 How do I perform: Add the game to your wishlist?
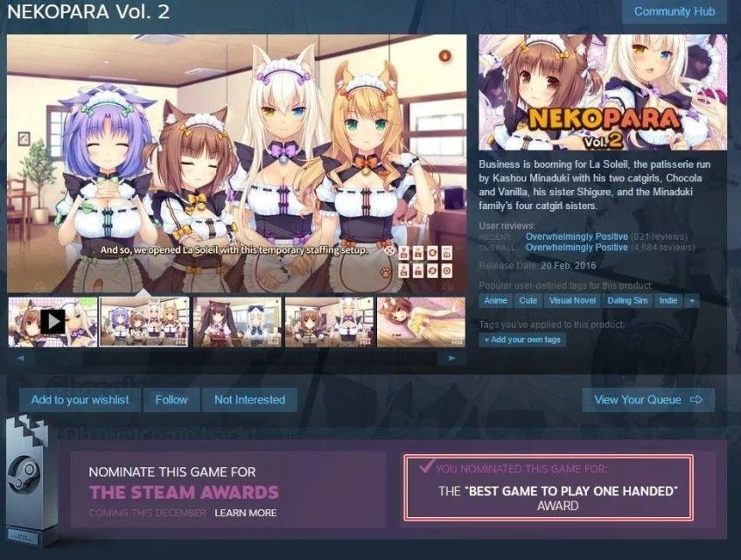80,400
